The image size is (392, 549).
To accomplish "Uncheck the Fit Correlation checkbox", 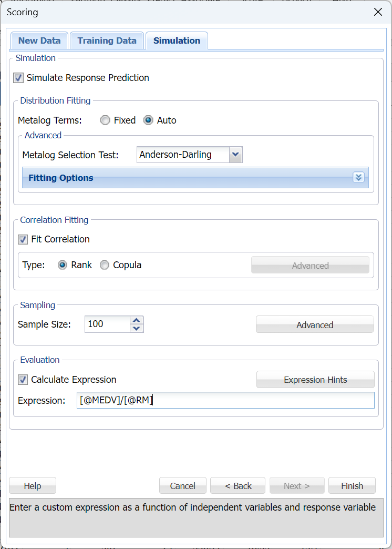I will click(23, 239).
